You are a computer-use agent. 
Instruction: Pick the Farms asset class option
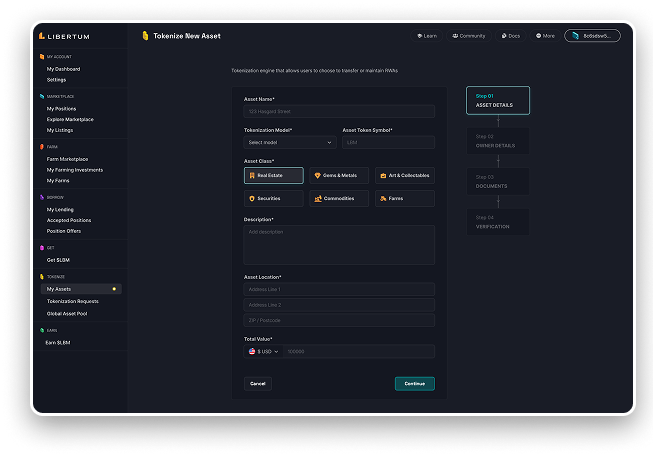[x=405, y=198]
